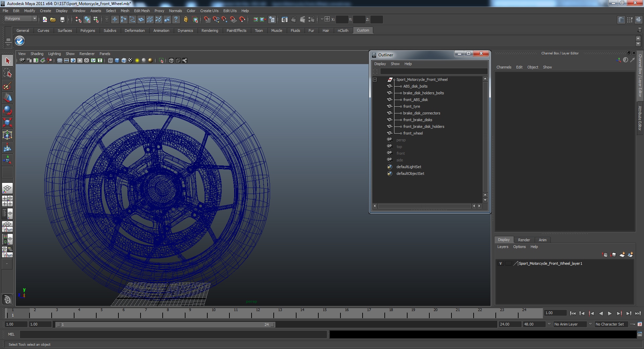644x349 pixels.
Task: Switch to the Render layer tab
Action: pyautogui.click(x=524, y=240)
